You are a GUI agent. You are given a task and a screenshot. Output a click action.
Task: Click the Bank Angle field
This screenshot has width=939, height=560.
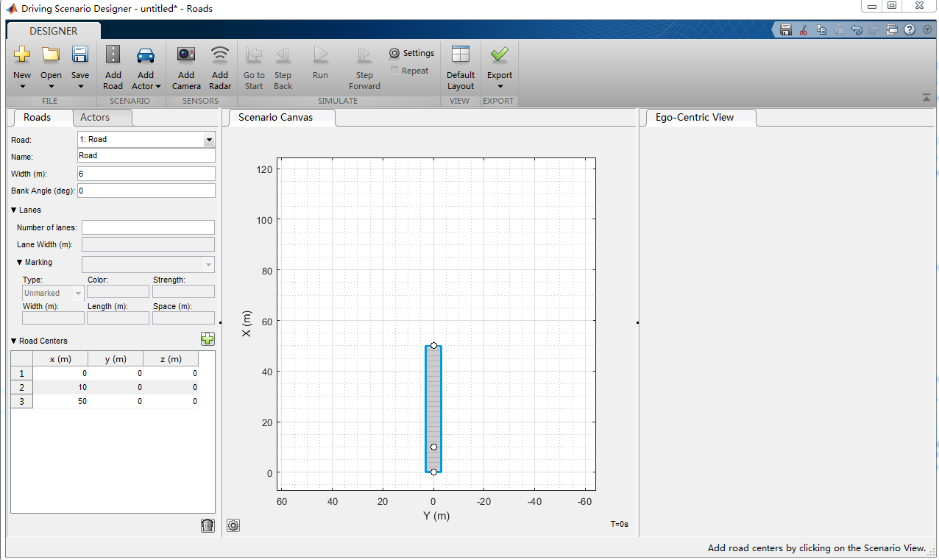[146, 191]
